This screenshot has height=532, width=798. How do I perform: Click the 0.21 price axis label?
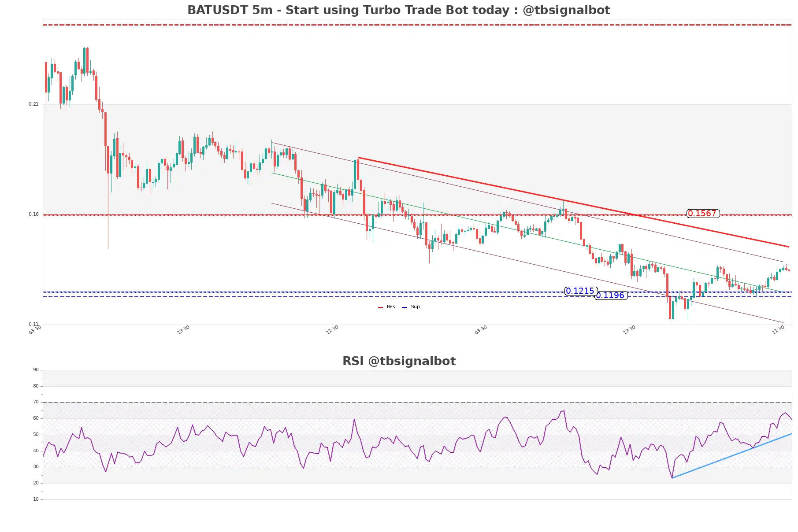pos(33,104)
